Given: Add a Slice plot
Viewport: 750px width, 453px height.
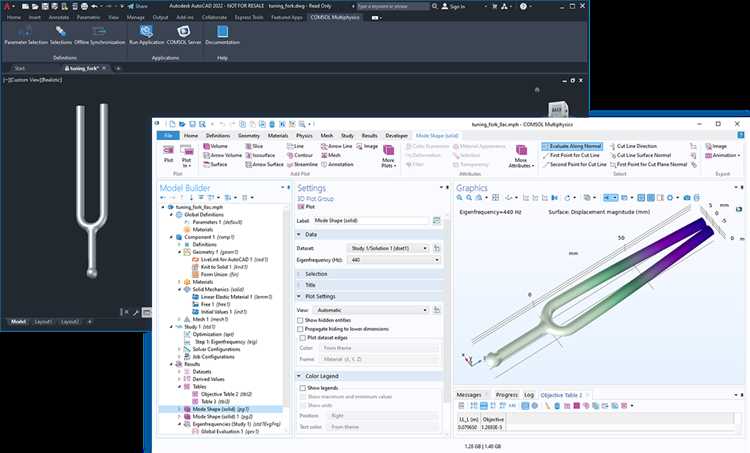Looking at the screenshot, I should (x=254, y=146).
